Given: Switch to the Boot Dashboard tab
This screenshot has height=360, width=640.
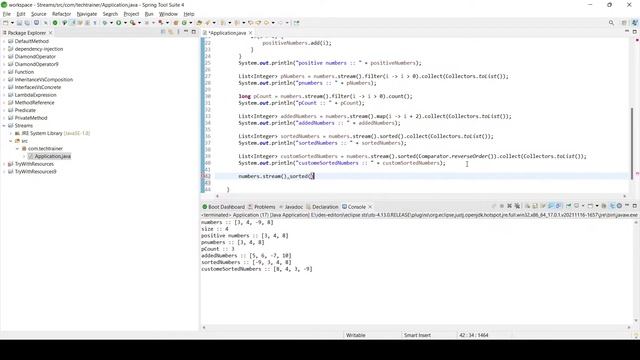Looking at the screenshot, I should (223, 207).
